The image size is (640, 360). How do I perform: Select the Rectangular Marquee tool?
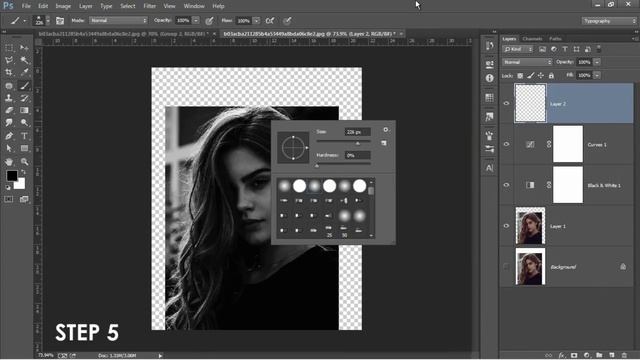coord(9,48)
